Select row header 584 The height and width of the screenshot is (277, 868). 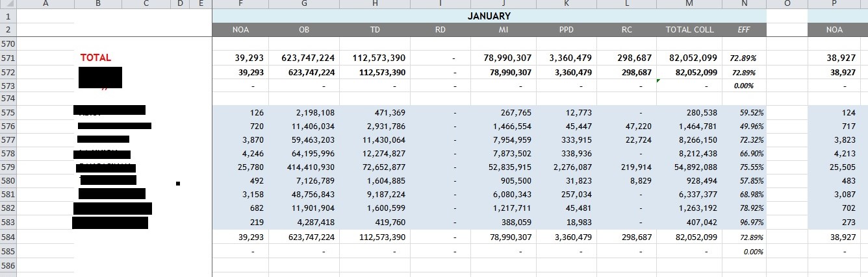pyautogui.click(x=8, y=237)
